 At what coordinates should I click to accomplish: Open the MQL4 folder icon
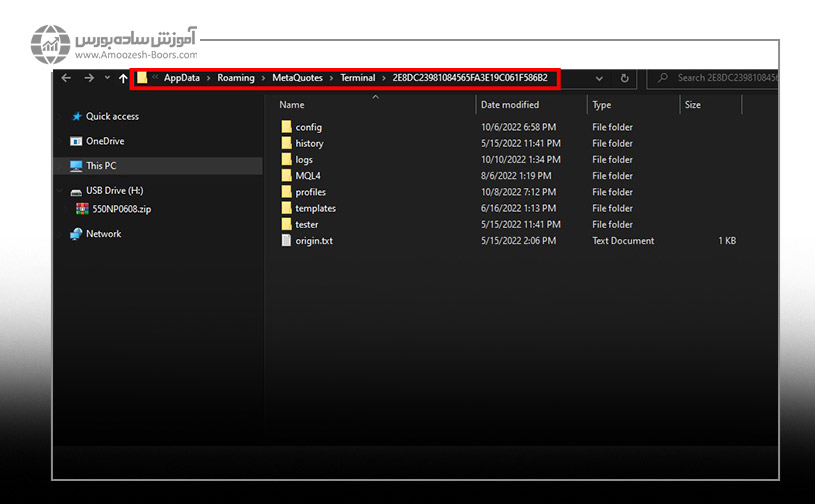coord(286,176)
